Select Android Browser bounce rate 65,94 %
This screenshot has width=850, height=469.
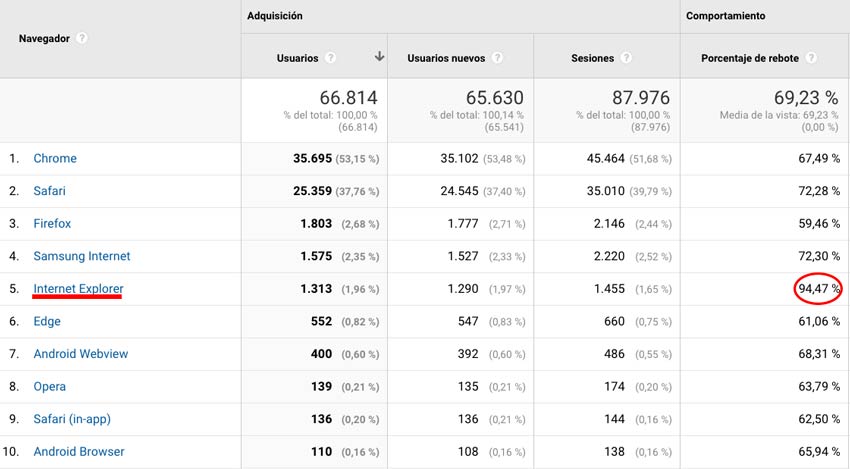pos(819,452)
